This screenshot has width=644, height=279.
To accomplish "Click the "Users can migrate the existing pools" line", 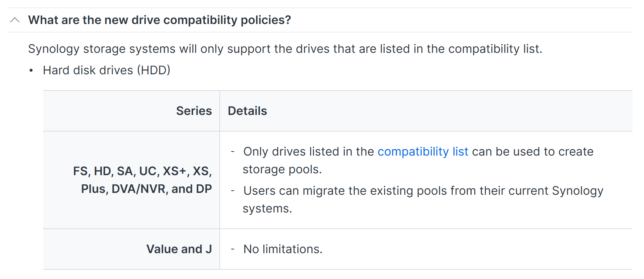I will (423, 191).
